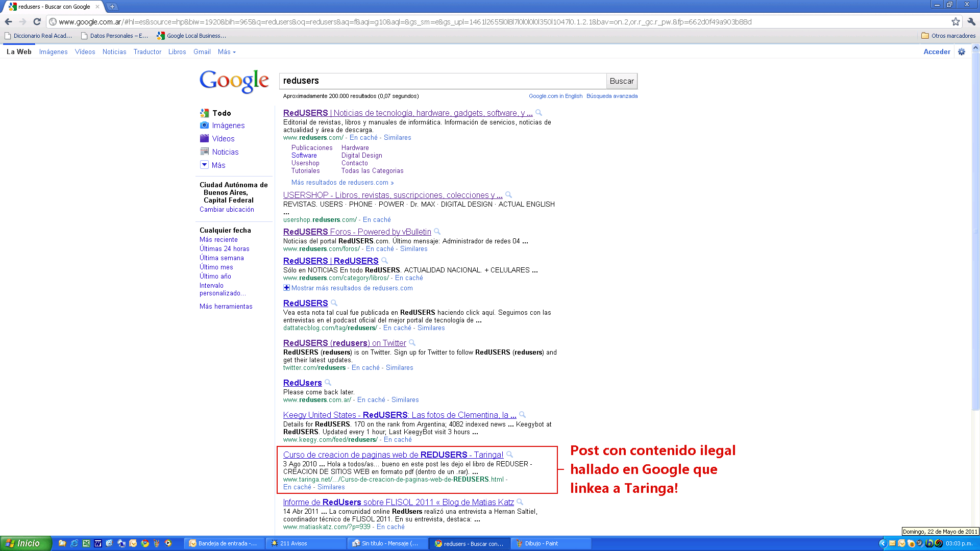Preview the RedUSERS Foros result with magnifier icon
The width and height of the screenshot is (980, 551).
437,232
